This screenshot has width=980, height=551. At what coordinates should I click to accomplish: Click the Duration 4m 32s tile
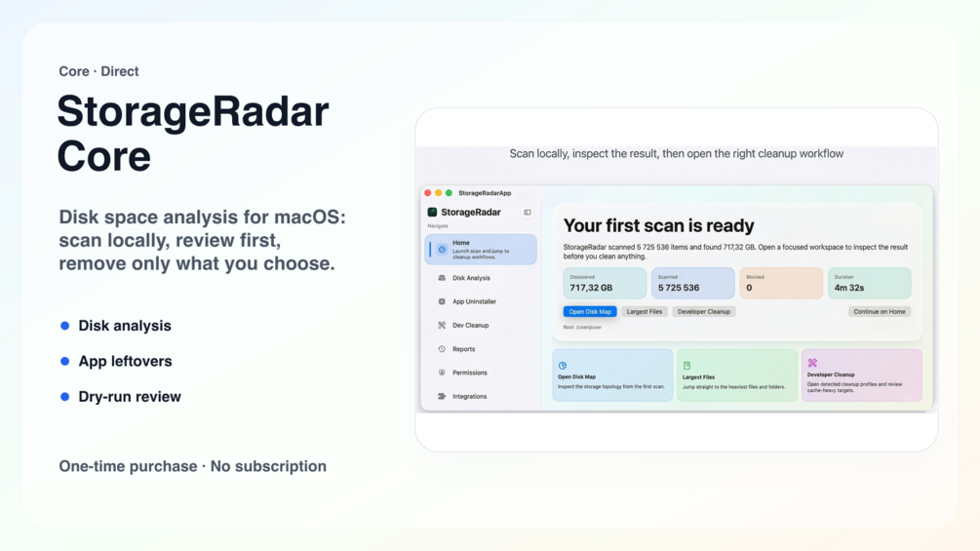click(x=870, y=284)
